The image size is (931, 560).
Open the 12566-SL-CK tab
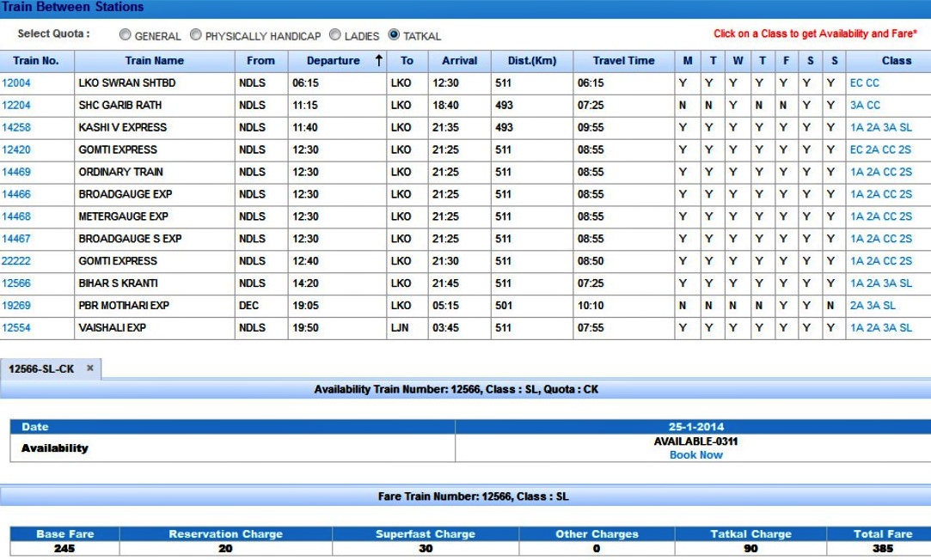point(41,369)
